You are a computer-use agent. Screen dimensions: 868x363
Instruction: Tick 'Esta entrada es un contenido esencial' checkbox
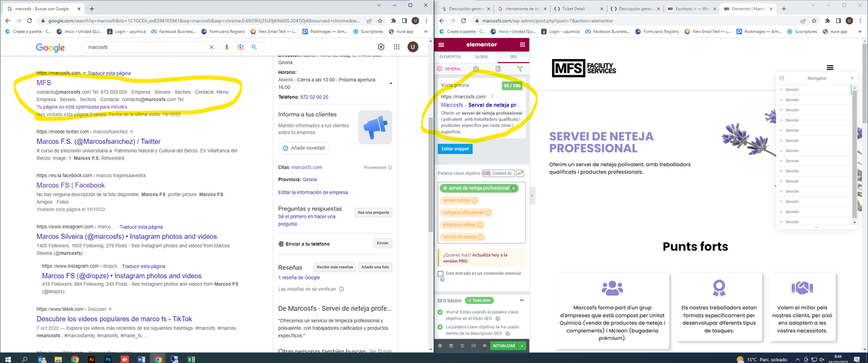tap(441, 273)
